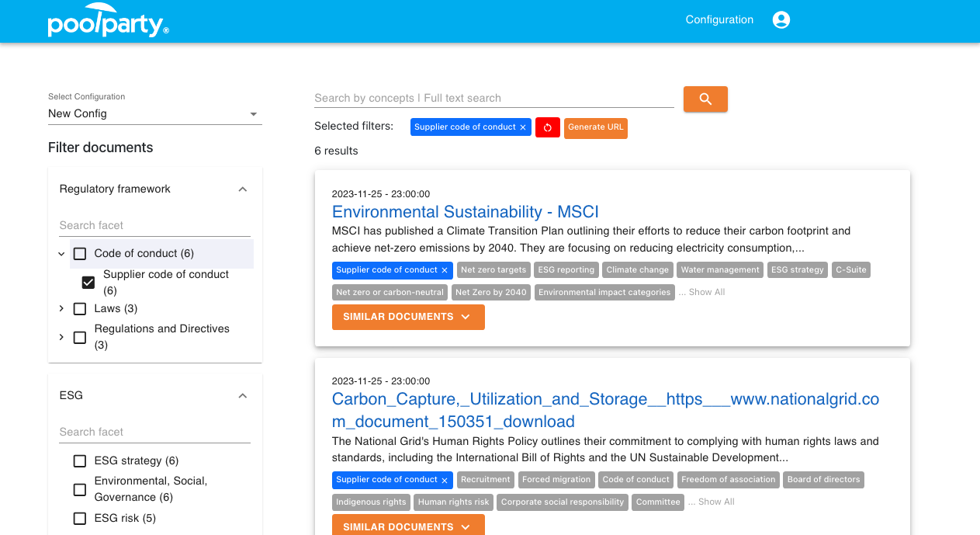Open Environmental Sustainability - MSCI document link
This screenshot has height=535, width=980.
465,212
